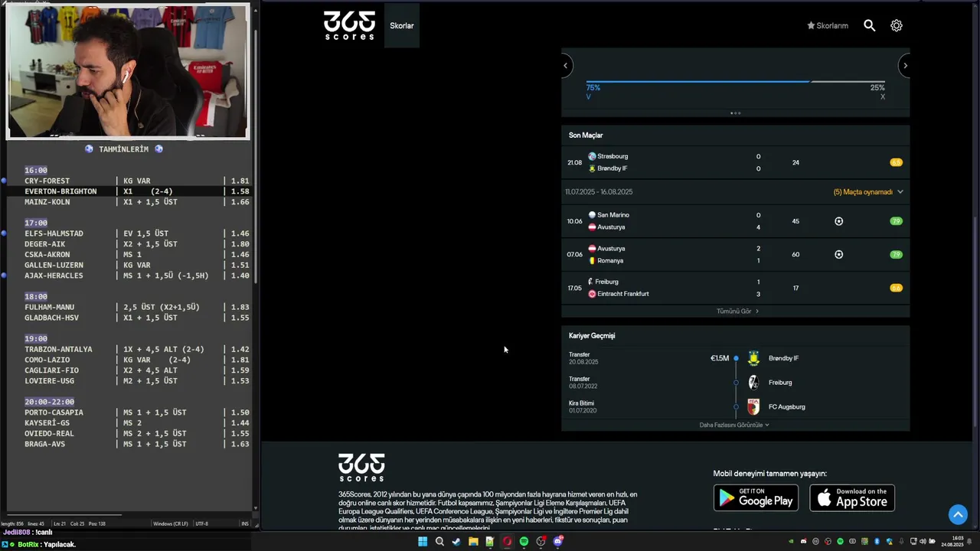Click the Strasbourg club crest

pos(592,156)
